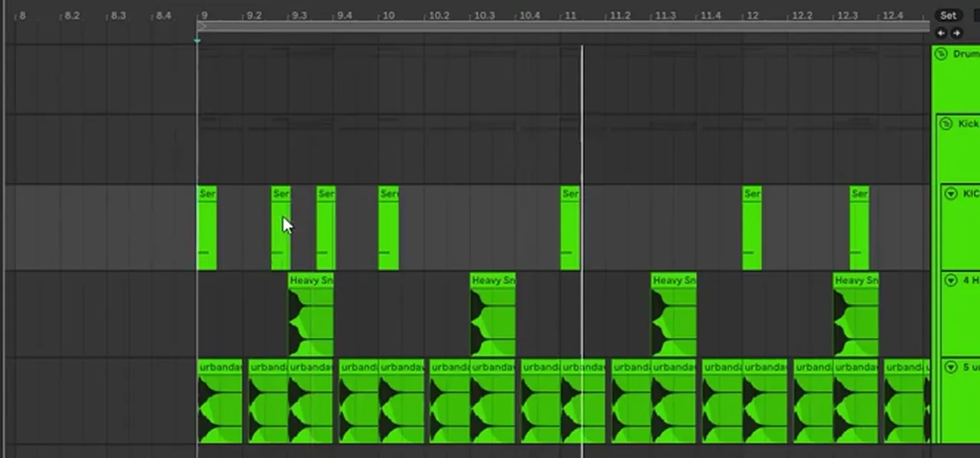This screenshot has width=980, height=458.
Task: Select the urbanda clip starting at bar 9
Action: (220, 401)
